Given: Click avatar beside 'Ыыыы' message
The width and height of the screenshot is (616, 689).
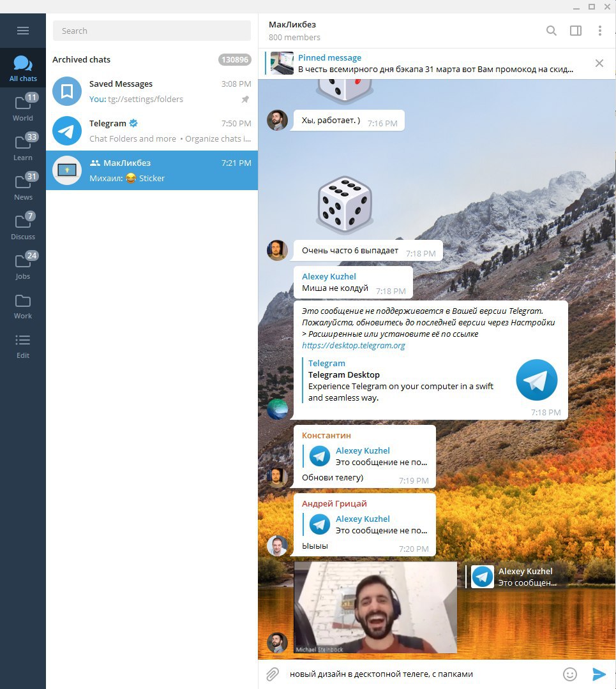Looking at the screenshot, I should 278,545.
